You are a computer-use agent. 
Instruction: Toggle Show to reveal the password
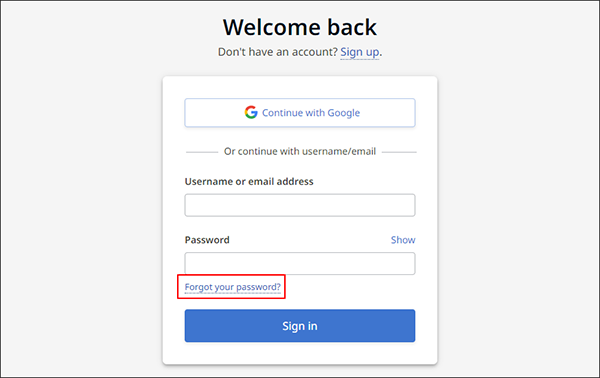pyautogui.click(x=403, y=240)
